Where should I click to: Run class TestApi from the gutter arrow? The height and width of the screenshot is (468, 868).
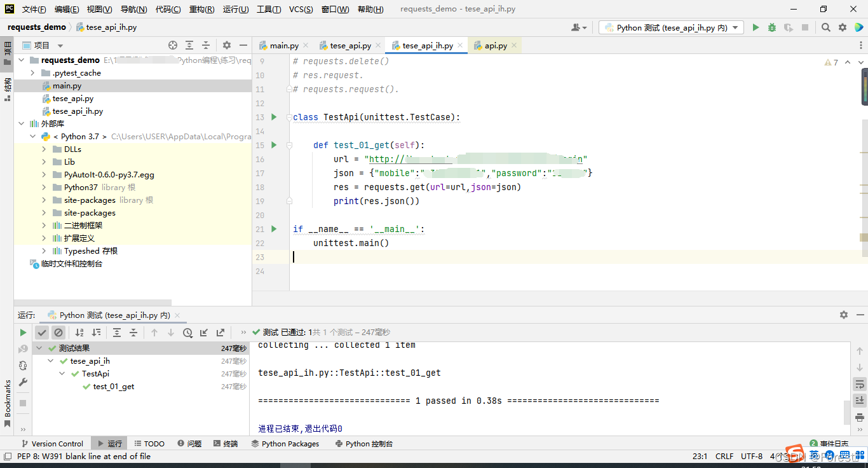pos(274,117)
